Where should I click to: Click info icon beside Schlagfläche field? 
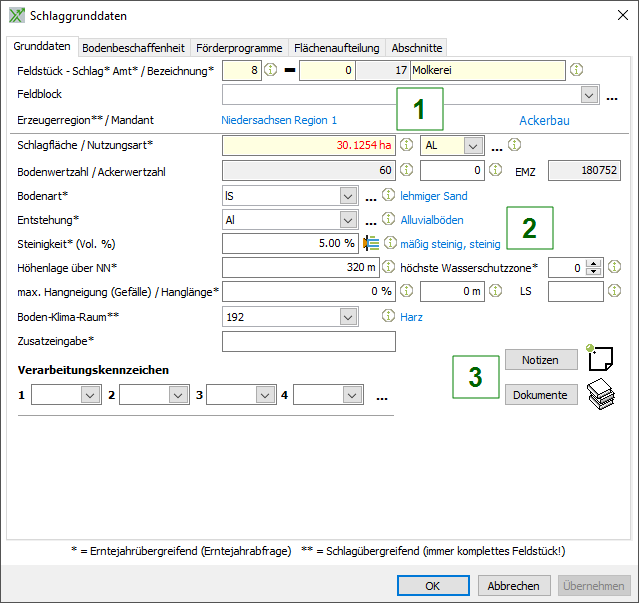pyautogui.click(x=407, y=145)
